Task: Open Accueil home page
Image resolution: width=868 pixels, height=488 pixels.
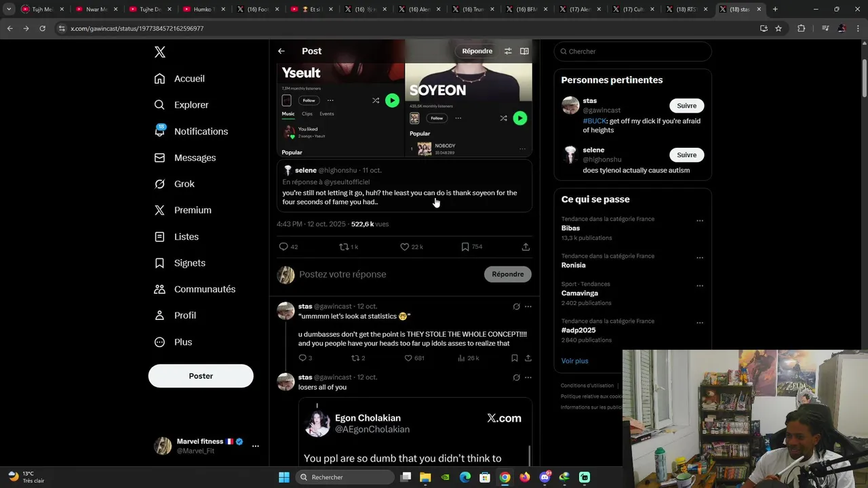Action: click(x=180, y=79)
